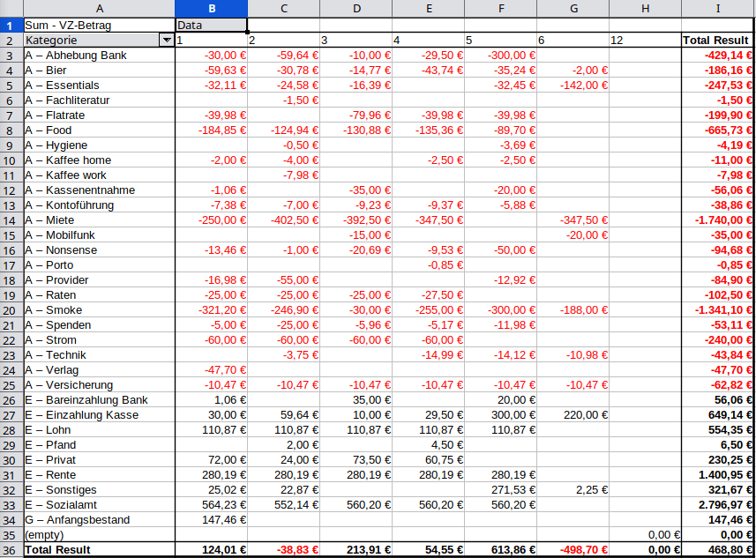Click the grand total cell 468,80 €
This screenshot has height=558, width=756.
pos(717,550)
